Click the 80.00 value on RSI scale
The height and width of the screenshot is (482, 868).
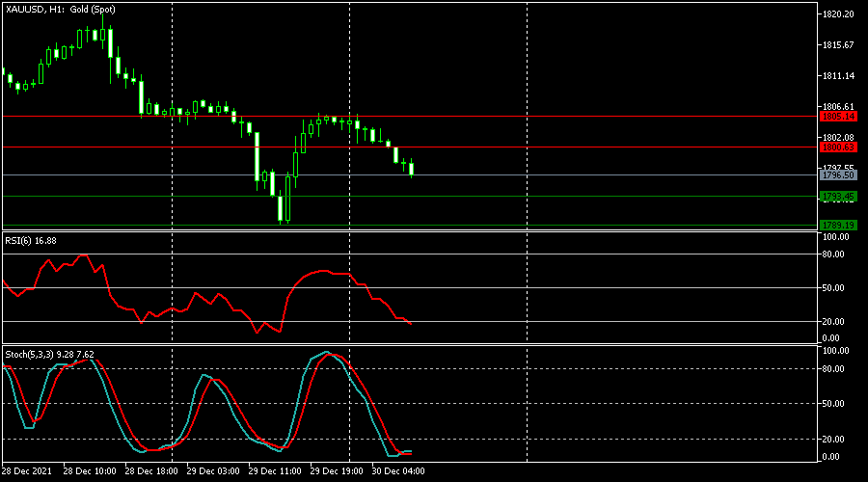click(833, 254)
